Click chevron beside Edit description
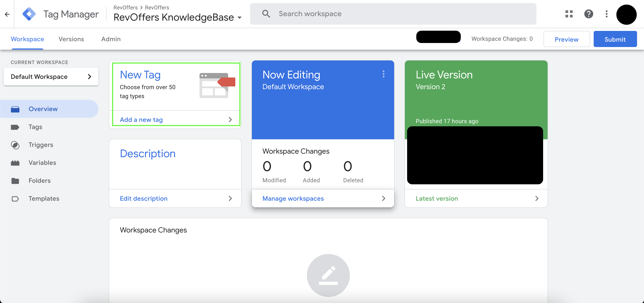 pos(230,198)
